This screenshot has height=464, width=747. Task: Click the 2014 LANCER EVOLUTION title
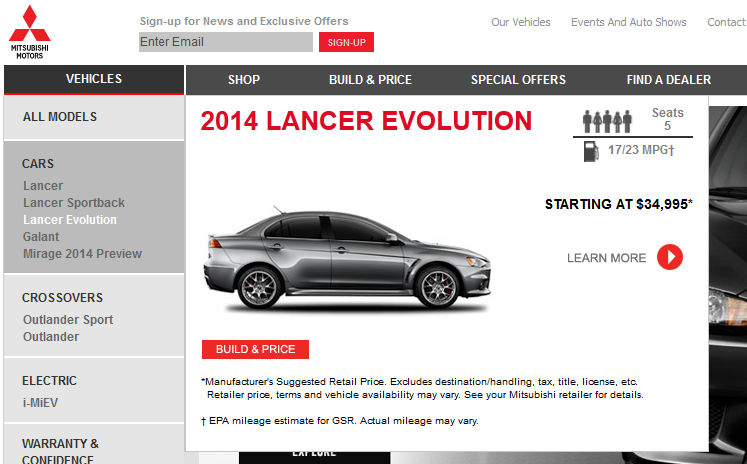[366, 121]
